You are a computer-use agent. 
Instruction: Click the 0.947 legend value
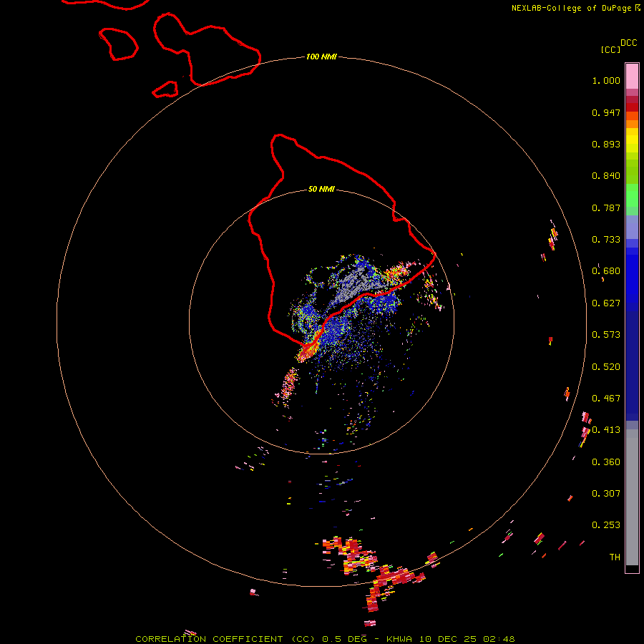click(606, 112)
